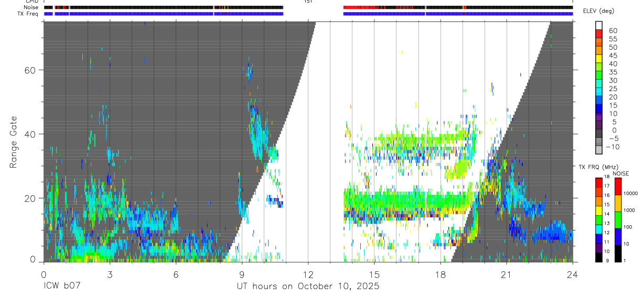Pick the red segment of NOISE colorbar
The height and width of the screenshot is (297, 644).
[618, 186]
